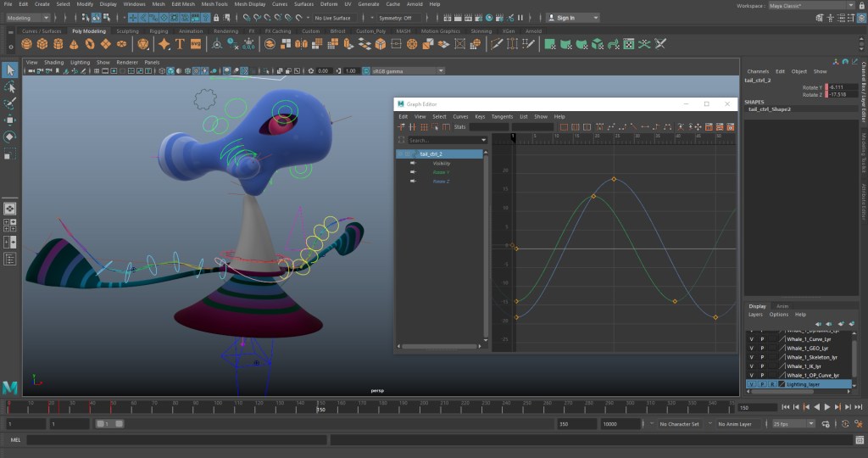The height and width of the screenshot is (458, 868).
Task: Click the polygon cube shelf icon
Action: click(x=44, y=44)
